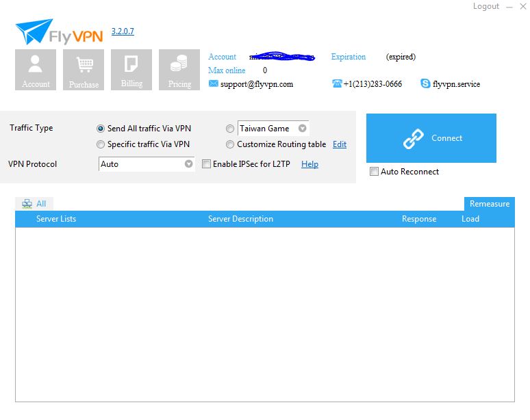Click the chain link icon on Connect

tap(413, 138)
